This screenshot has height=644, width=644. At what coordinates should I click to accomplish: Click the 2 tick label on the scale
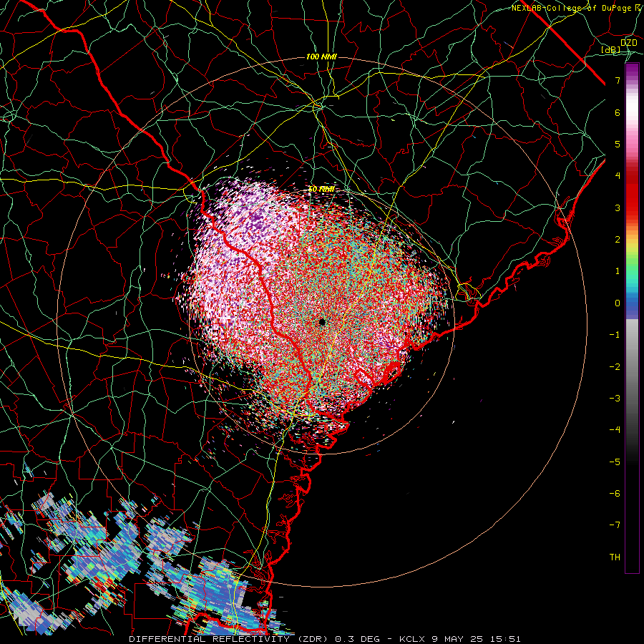pos(618,240)
